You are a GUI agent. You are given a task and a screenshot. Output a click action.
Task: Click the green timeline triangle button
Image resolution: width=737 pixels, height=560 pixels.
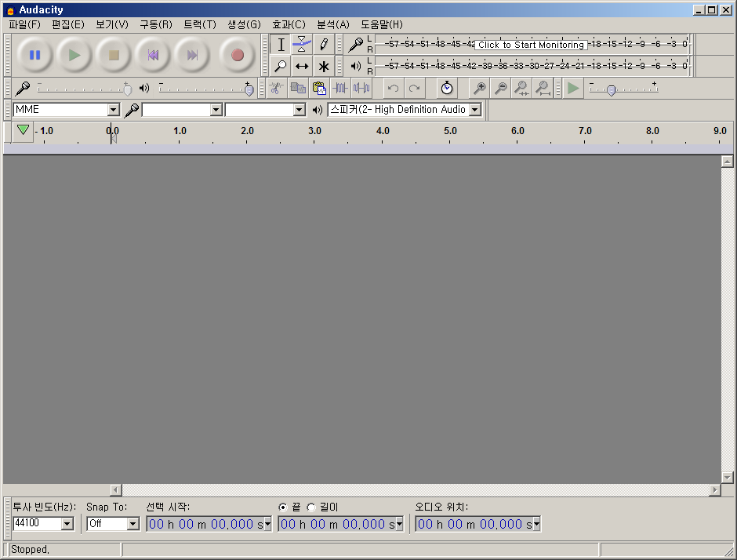coord(23,130)
